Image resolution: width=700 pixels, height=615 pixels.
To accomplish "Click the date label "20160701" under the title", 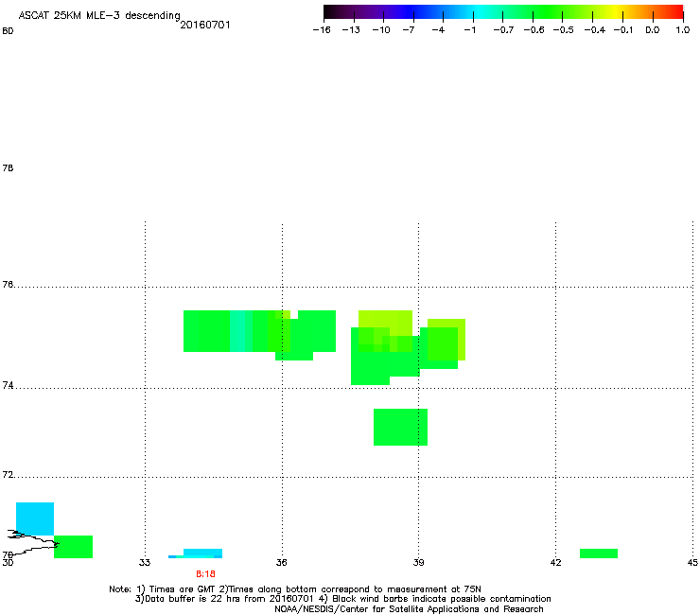I will tap(205, 25).
